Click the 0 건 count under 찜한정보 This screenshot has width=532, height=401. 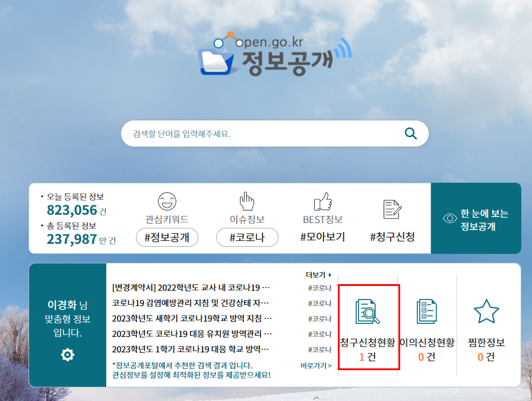click(486, 357)
